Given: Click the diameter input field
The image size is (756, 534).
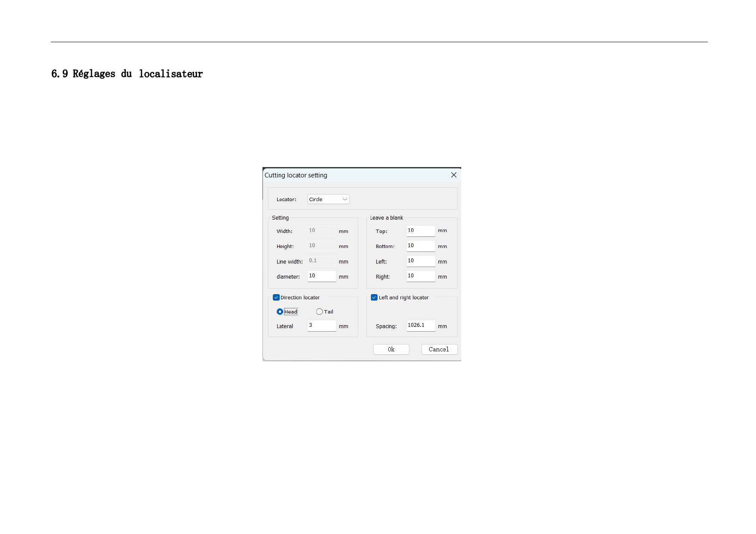Looking at the screenshot, I should (x=322, y=276).
